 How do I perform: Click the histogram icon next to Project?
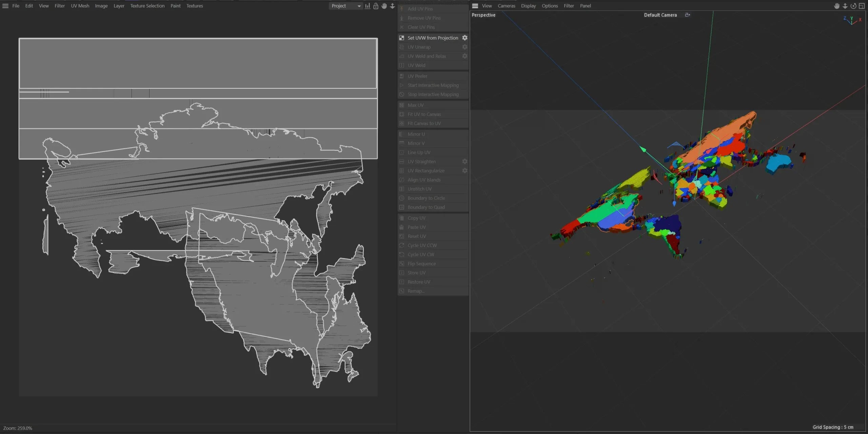[367, 6]
